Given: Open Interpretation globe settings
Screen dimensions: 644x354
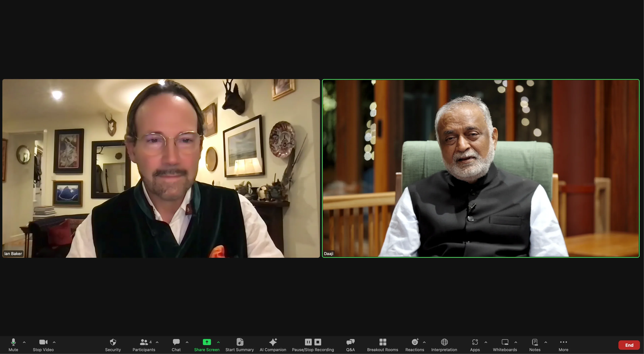Looking at the screenshot, I should coord(444,345).
